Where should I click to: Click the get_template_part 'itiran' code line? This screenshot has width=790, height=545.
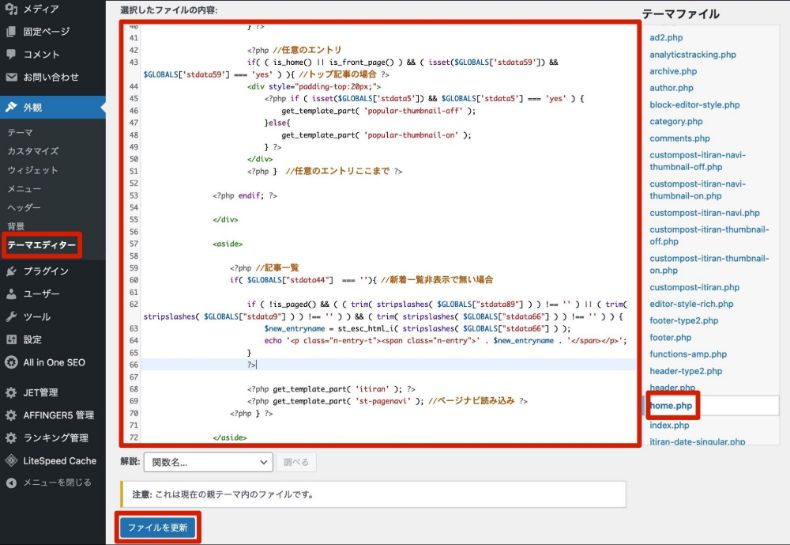331,389
